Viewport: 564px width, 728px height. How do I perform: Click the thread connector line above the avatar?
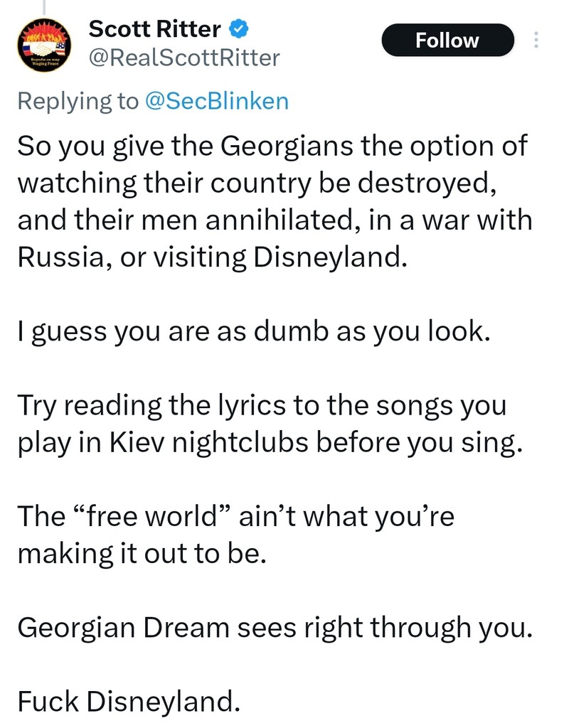tap(43, 7)
